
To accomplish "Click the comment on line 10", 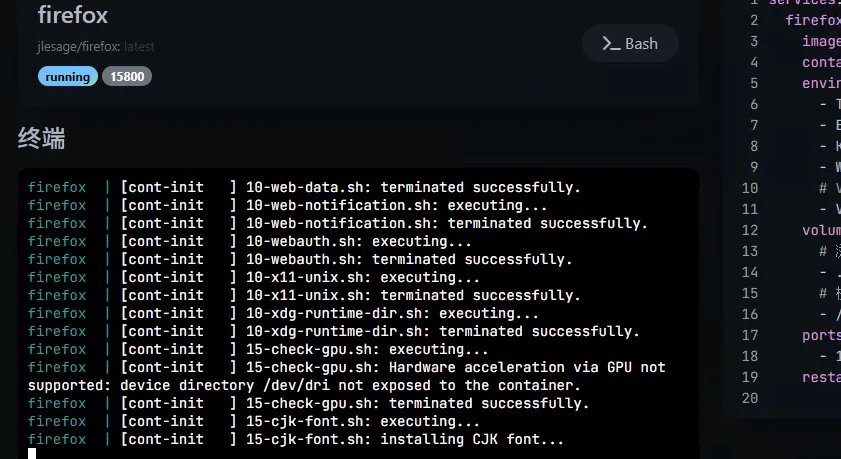I will point(828,187).
